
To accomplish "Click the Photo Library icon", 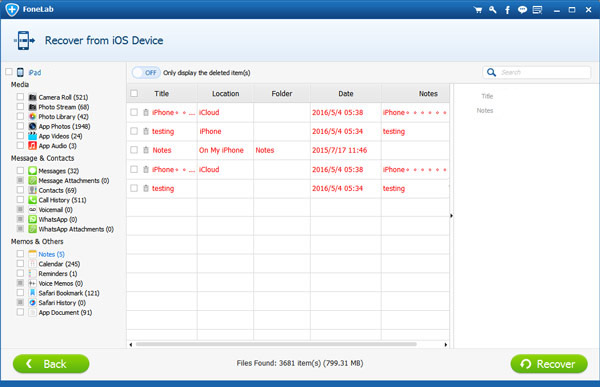I will click(33, 116).
